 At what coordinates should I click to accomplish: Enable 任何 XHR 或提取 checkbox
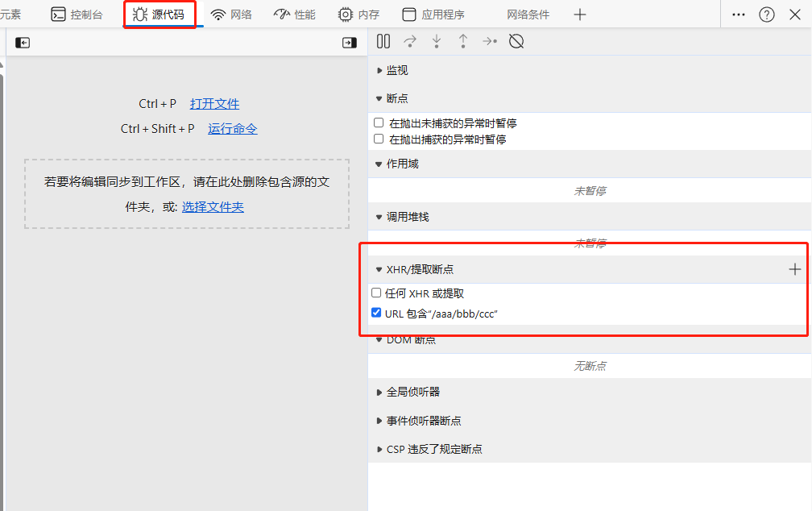click(x=376, y=293)
